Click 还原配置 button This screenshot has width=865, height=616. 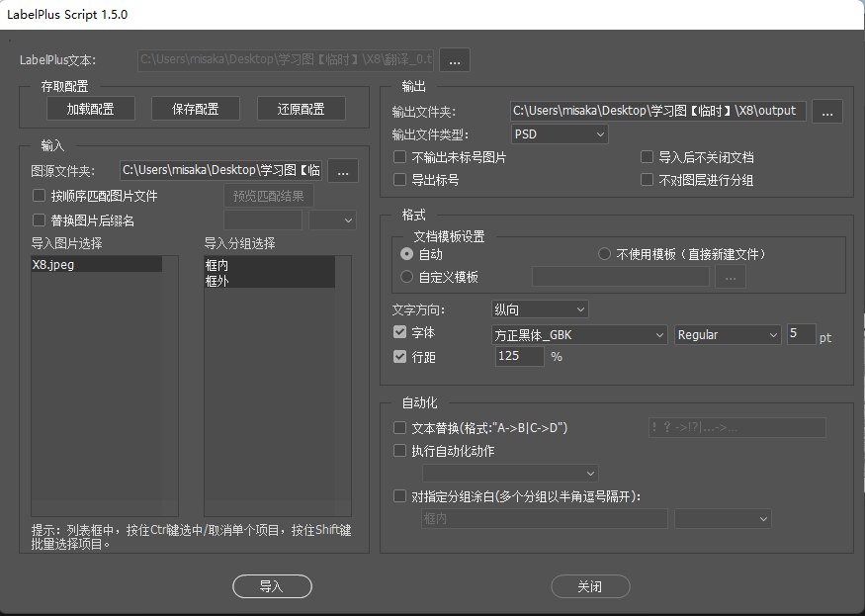click(302, 109)
